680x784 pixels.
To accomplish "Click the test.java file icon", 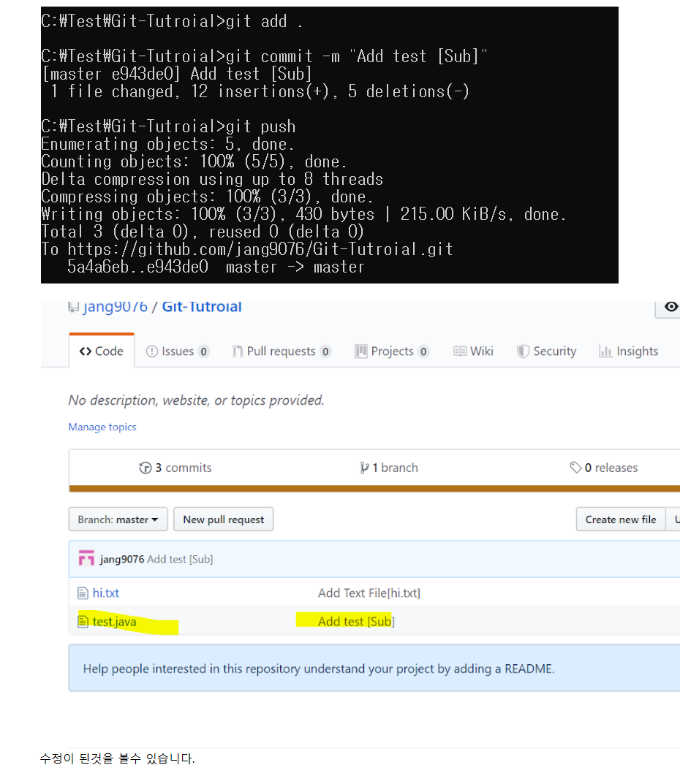I will click(83, 622).
